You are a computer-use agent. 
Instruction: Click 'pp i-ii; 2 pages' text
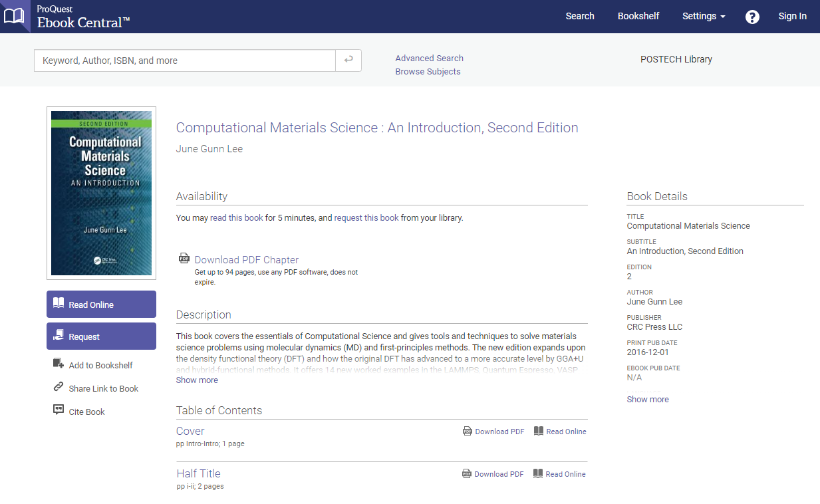[200, 486]
